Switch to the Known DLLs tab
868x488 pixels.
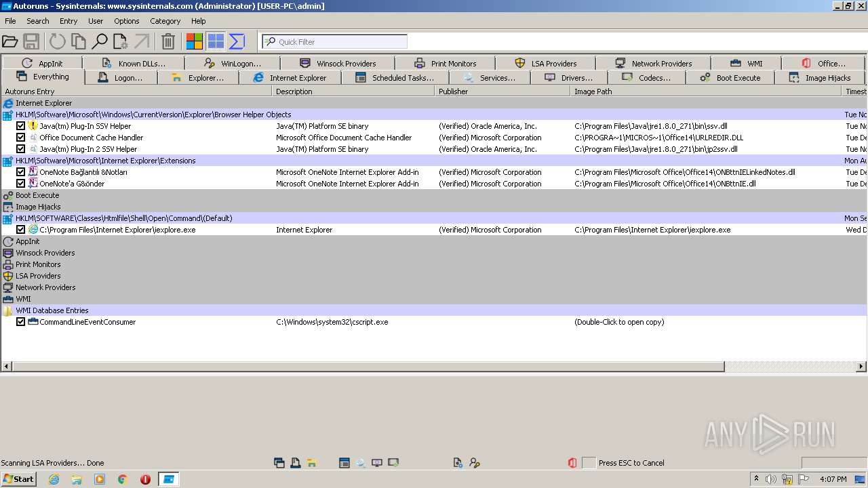coord(134,64)
